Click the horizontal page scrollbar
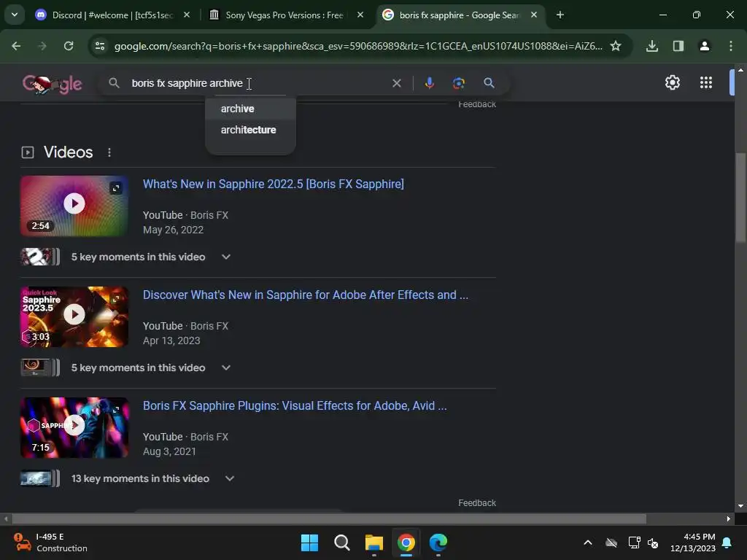 pos(329,518)
